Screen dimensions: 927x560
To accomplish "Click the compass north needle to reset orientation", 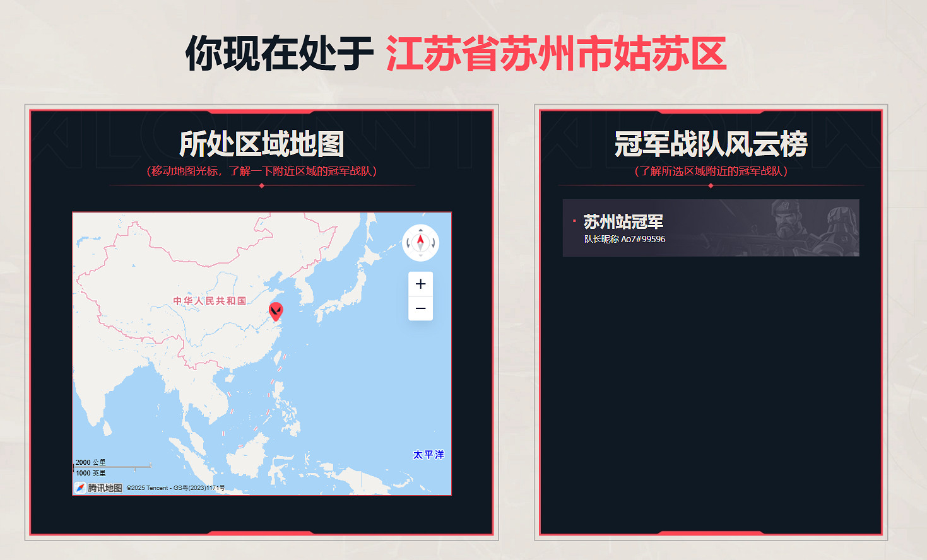I will point(420,240).
